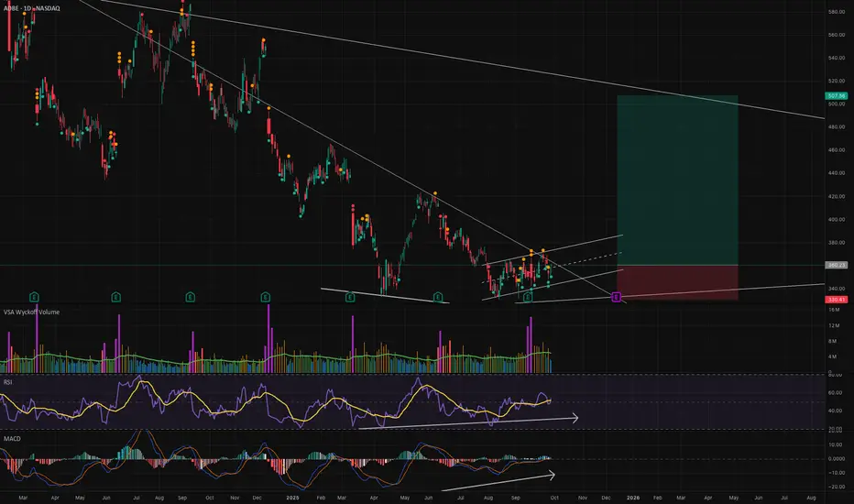Select the green profit zone of long position

677,181
